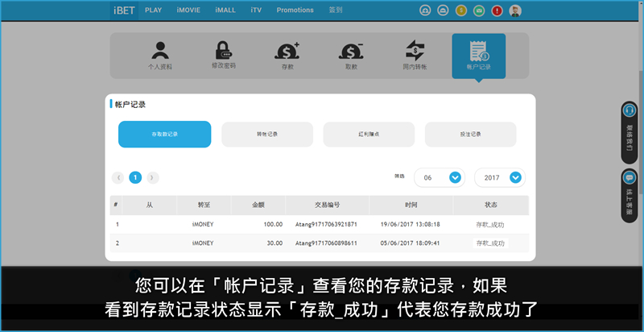Image resolution: width=644 pixels, height=332 pixels.
Task: Open the 签到 check-in menu item
Action: [336, 10]
